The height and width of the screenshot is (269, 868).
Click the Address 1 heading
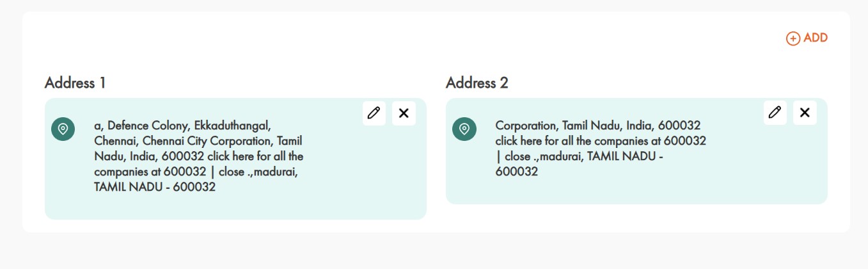click(x=75, y=83)
